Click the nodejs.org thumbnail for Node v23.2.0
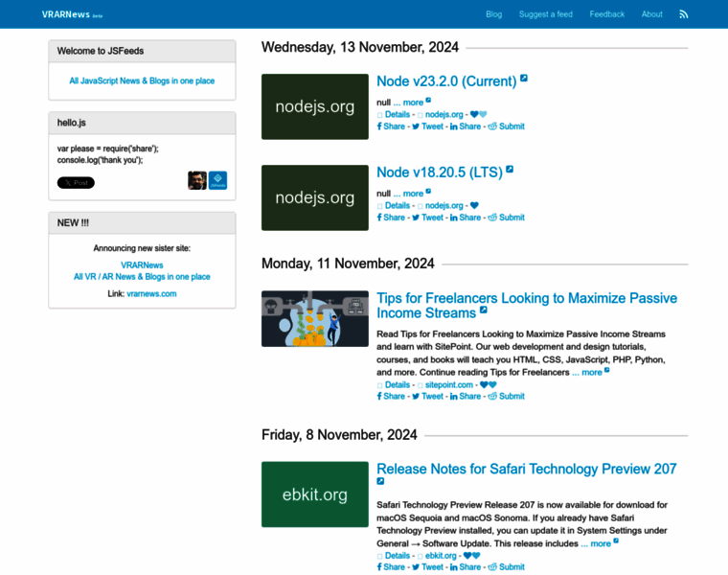This screenshot has height=575, width=728. [315, 106]
